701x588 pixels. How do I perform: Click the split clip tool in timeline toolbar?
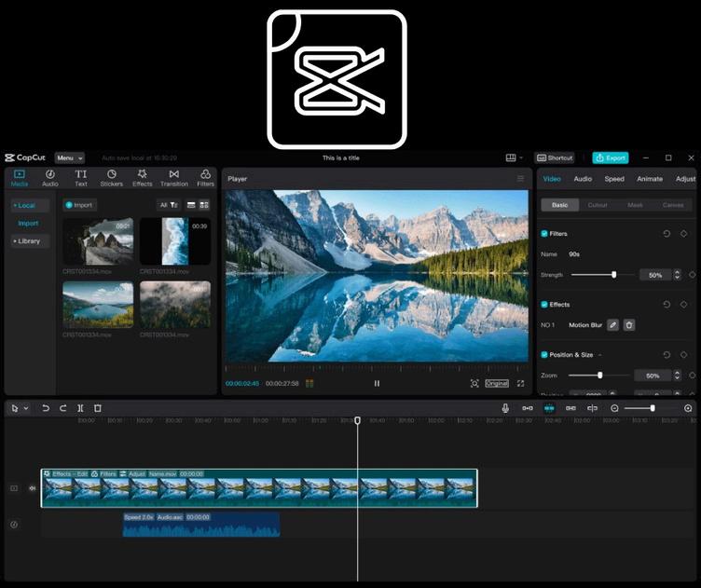point(80,408)
